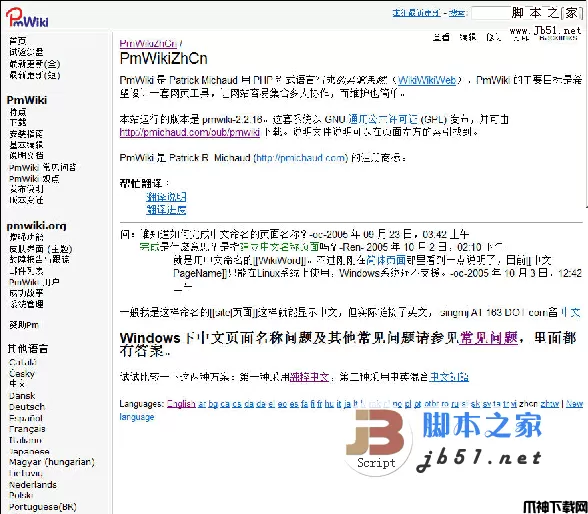Screen dimensions: 588x514
Task: Open the Backlinks page action
Action: (558, 38)
